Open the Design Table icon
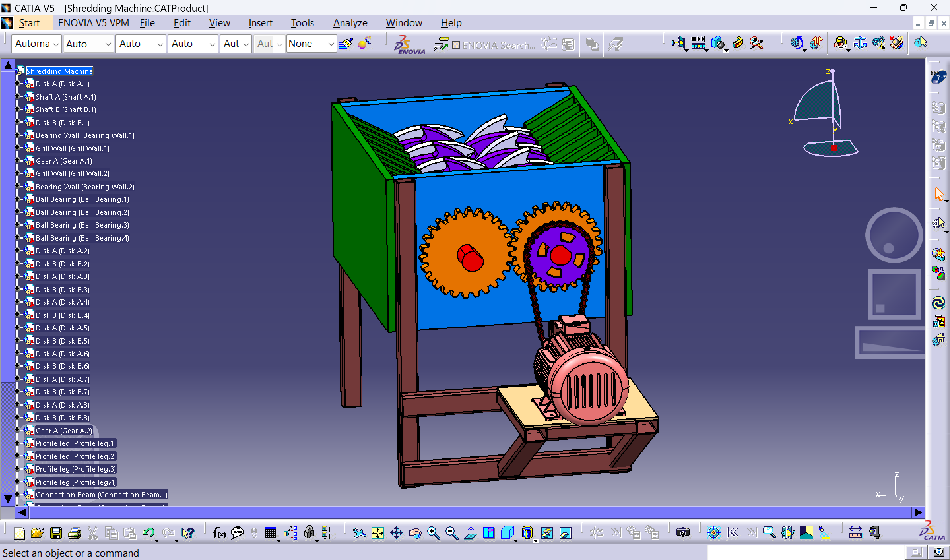The image size is (950, 560). click(x=270, y=532)
